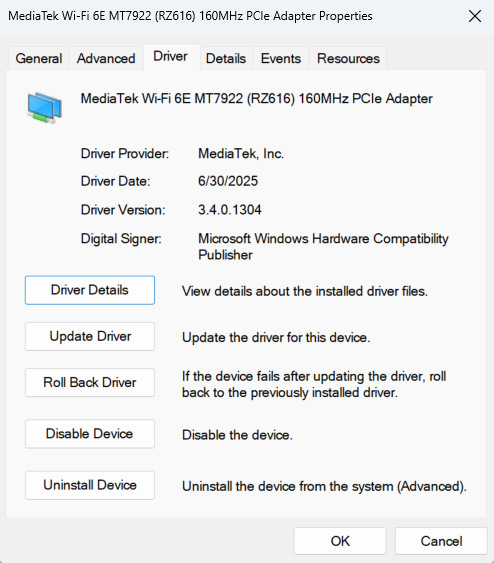Click the adapter name heading text
The height and width of the screenshot is (563, 494).
coord(256,99)
